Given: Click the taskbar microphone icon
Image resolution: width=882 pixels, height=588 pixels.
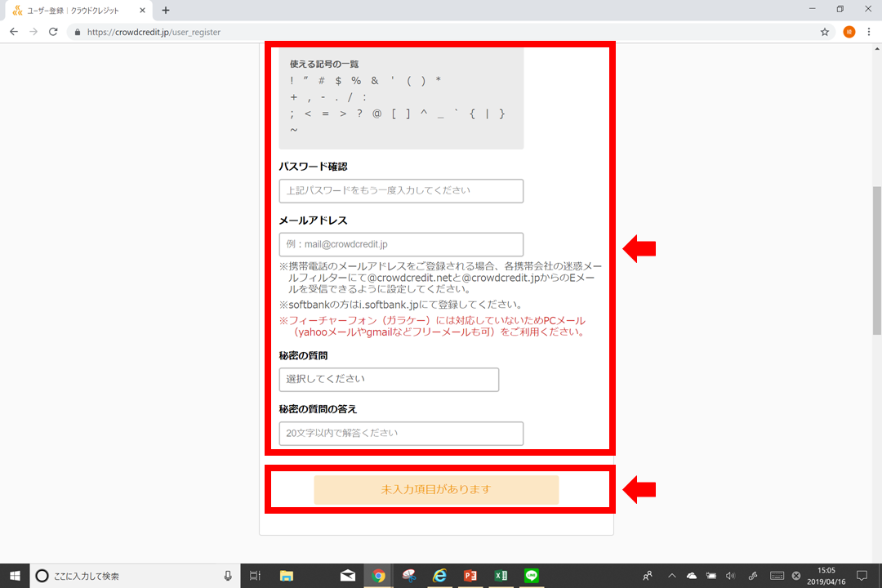Looking at the screenshot, I should click(x=227, y=576).
